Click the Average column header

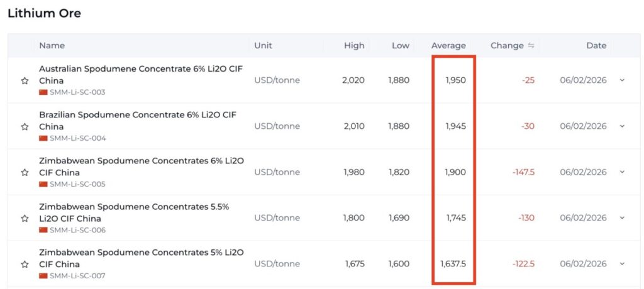tap(448, 45)
